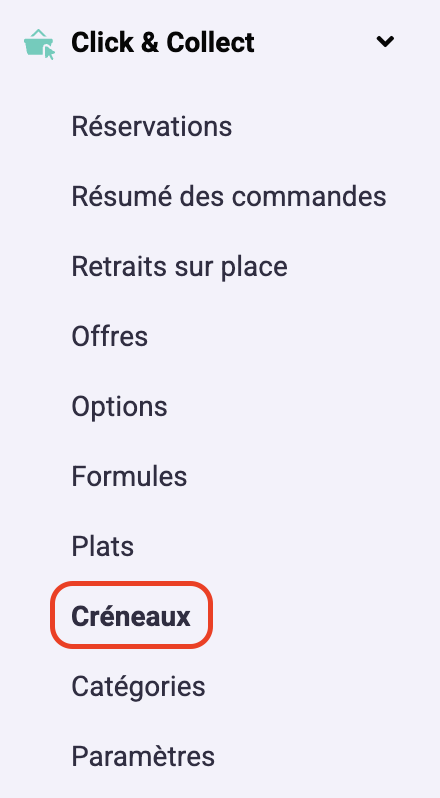Show the order summary link
440x798 pixels.
click(x=229, y=196)
